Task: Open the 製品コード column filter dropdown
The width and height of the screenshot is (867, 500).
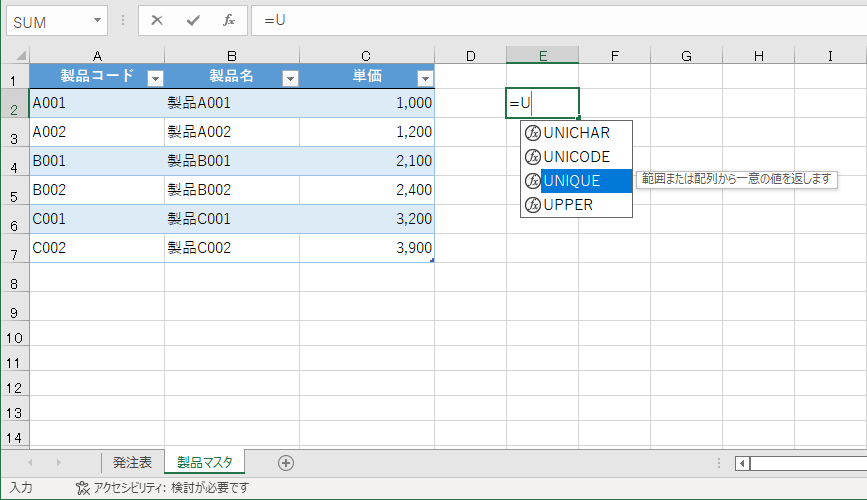Action: click(155, 79)
